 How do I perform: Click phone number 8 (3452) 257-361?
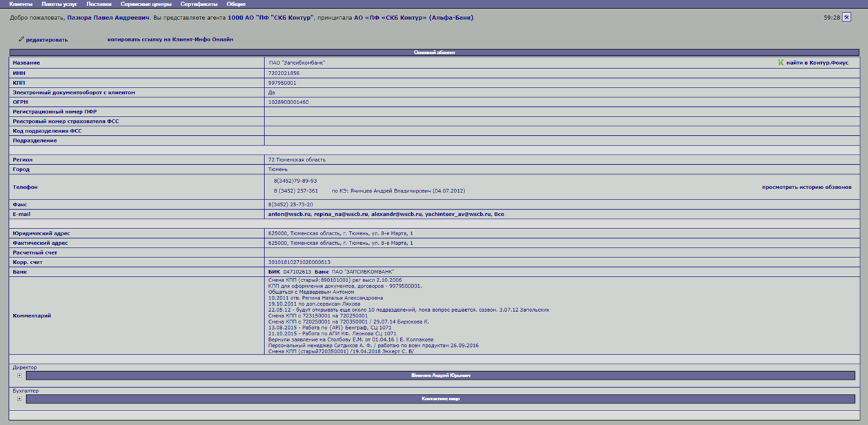coord(296,191)
